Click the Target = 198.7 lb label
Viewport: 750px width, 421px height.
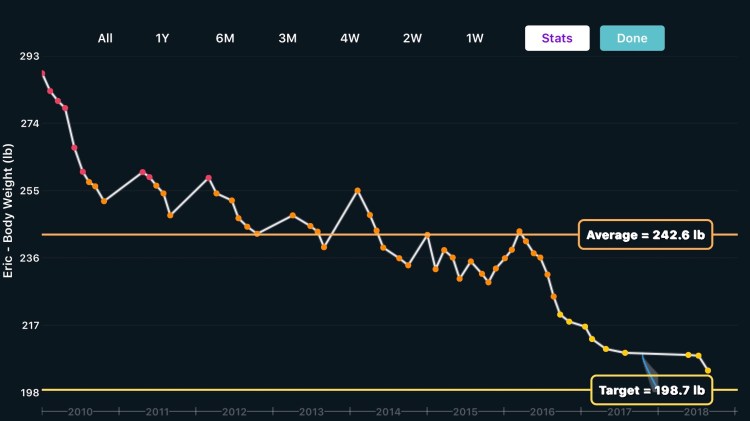(651, 389)
